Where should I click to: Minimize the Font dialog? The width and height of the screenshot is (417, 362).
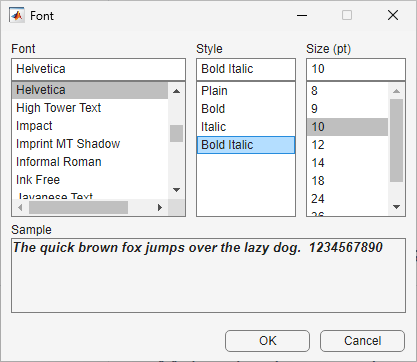pos(302,15)
